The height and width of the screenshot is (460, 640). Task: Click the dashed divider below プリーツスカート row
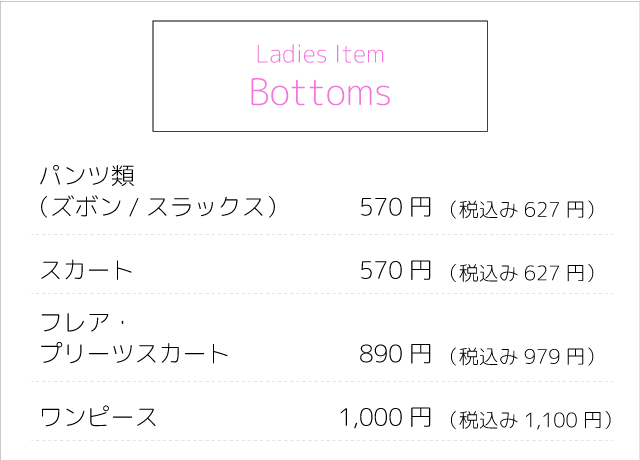(322, 381)
